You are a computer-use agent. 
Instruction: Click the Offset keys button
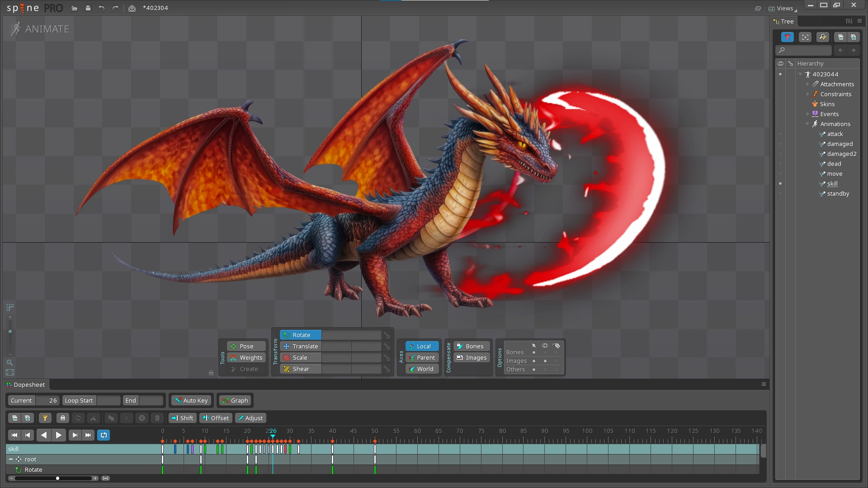[x=216, y=418]
